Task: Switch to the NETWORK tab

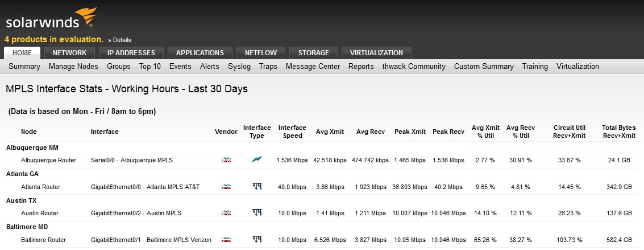Action: (69, 52)
